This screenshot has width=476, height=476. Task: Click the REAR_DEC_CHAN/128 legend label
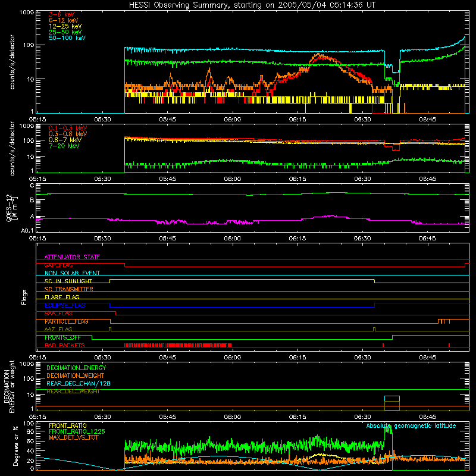point(79,383)
